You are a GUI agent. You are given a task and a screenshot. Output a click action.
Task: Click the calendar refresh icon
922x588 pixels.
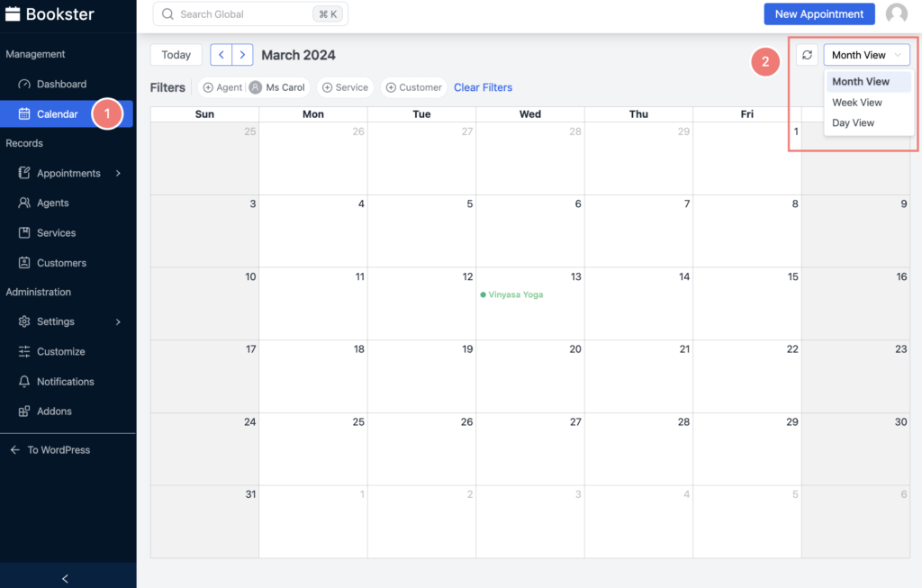click(807, 54)
